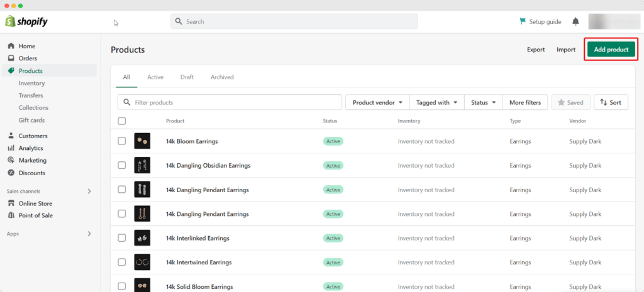Toggle the select-all products checkbox

pos(122,121)
